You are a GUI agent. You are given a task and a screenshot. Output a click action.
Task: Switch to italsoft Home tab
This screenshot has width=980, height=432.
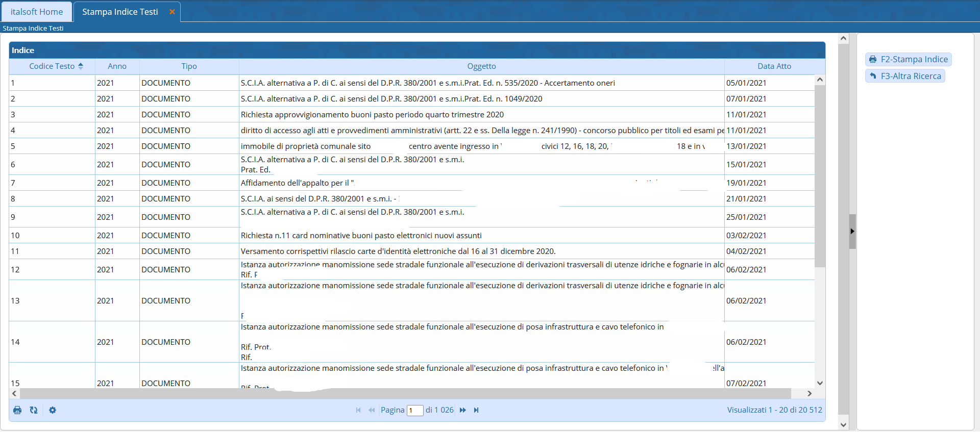[x=37, y=12]
